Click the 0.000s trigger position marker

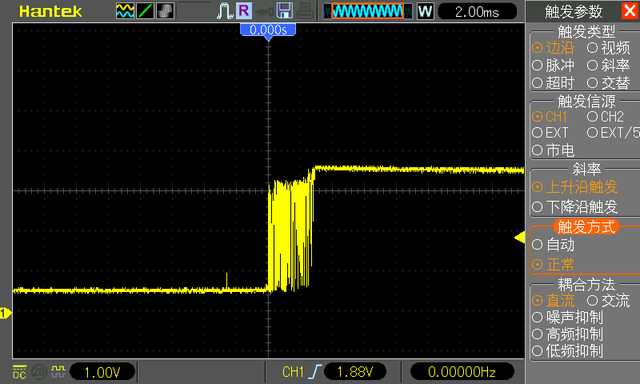click(x=268, y=31)
